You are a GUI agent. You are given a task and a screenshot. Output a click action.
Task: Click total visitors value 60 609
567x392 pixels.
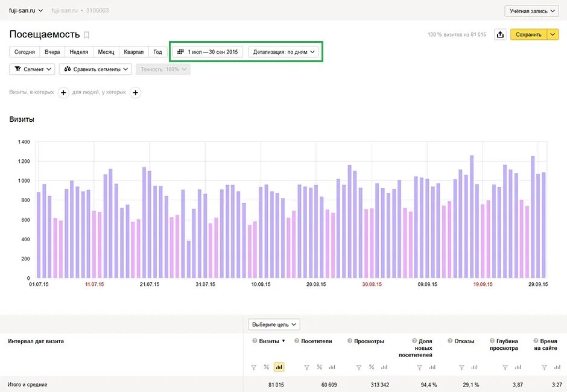pyautogui.click(x=329, y=385)
